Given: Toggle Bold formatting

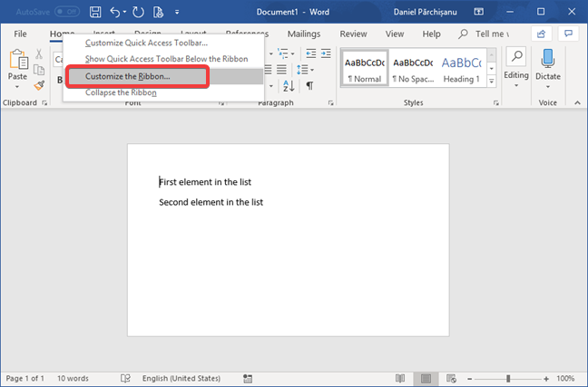Looking at the screenshot, I should (59, 80).
